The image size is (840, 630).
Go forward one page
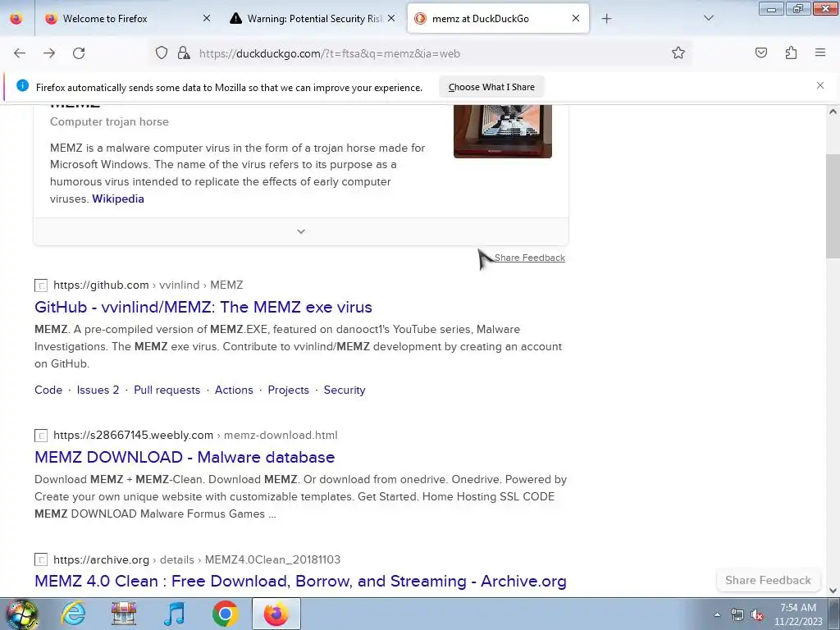[49, 53]
